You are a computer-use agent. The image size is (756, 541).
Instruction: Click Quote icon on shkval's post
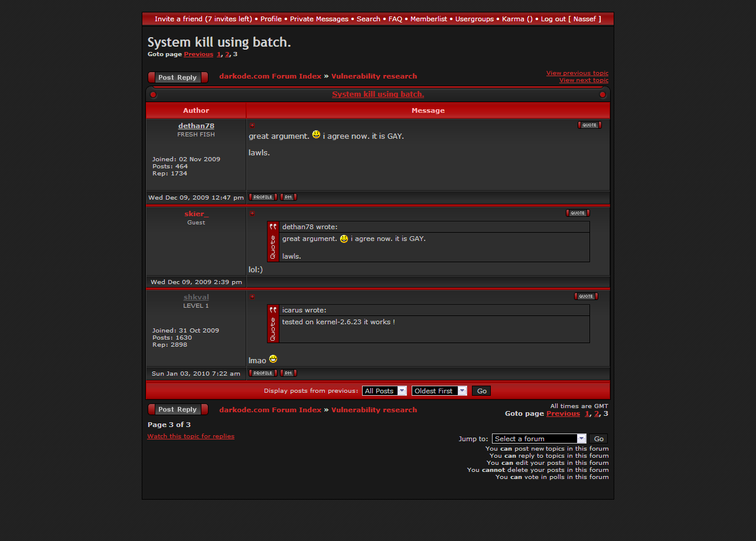tap(585, 296)
